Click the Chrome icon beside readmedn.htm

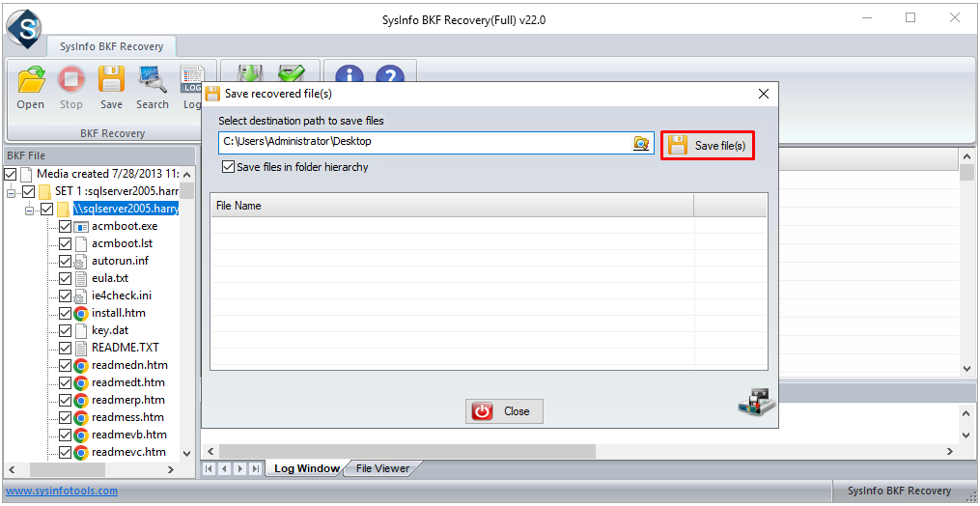click(81, 365)
